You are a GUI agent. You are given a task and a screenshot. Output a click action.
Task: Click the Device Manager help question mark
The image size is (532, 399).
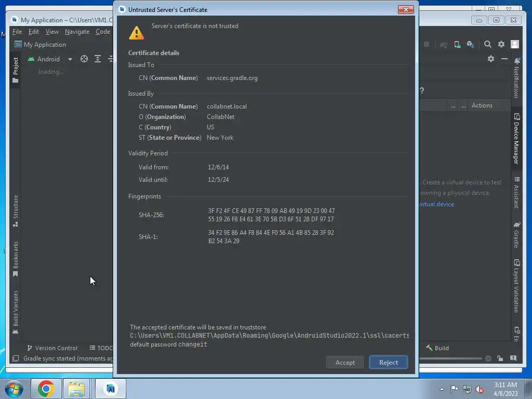pyautogui.click(x=422, y=90)
